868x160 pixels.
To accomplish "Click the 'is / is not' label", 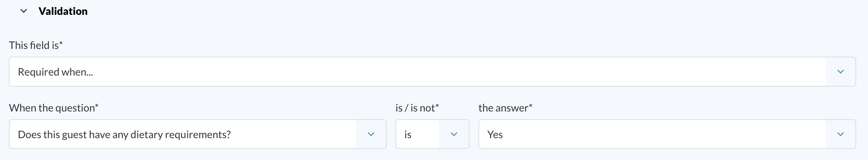I will pyautogui.click(x=417, y=108).
